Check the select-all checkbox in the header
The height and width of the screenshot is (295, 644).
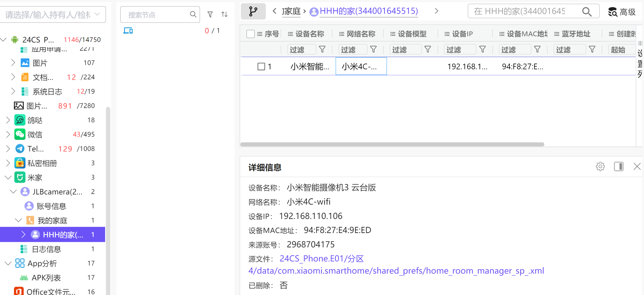click(251, 34)
